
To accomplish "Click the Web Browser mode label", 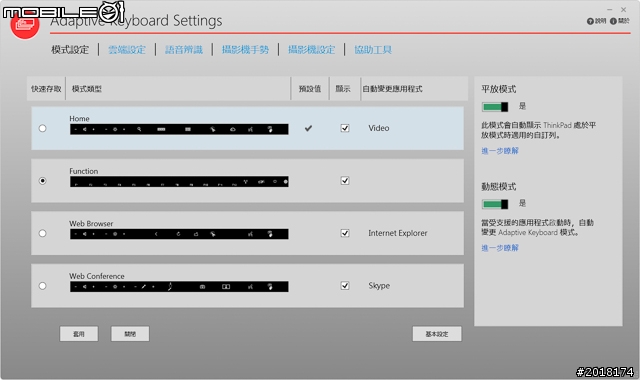I will click(91, 223).
